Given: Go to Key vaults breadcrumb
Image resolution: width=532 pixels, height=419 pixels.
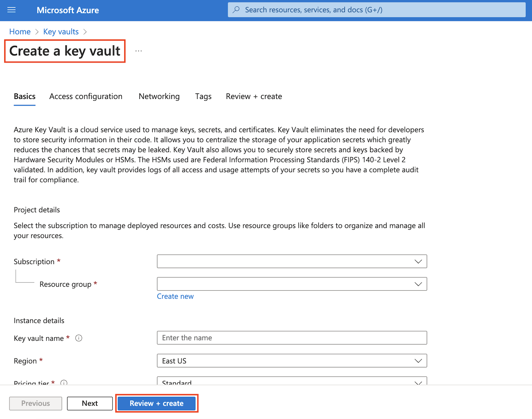Looking at the screenshot, I should point(61,32).
